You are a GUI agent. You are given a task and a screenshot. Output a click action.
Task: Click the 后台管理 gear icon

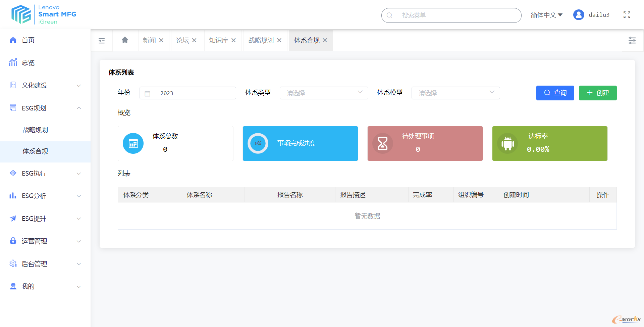(x=13, y=264)
